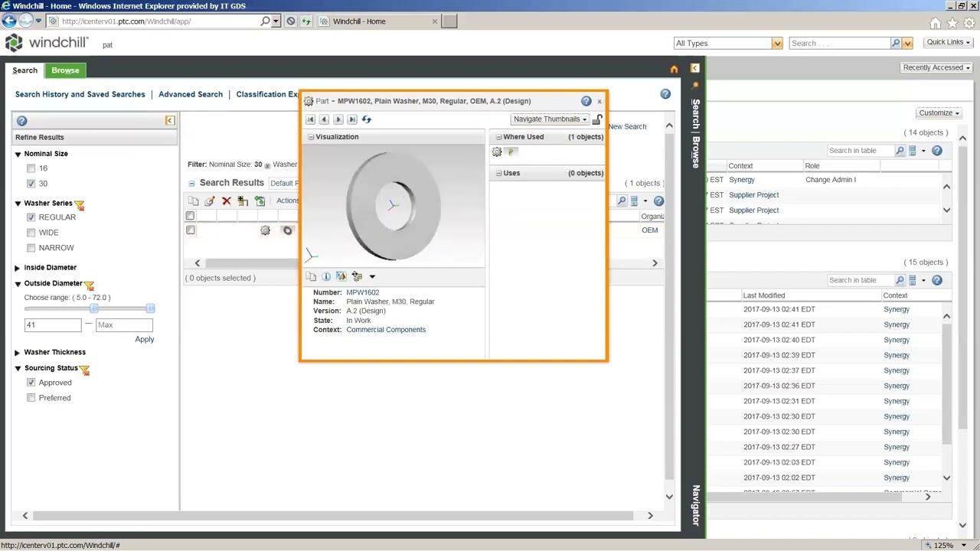Collapse the Uses section
980x551 pixels.
(x=498, y=173)
